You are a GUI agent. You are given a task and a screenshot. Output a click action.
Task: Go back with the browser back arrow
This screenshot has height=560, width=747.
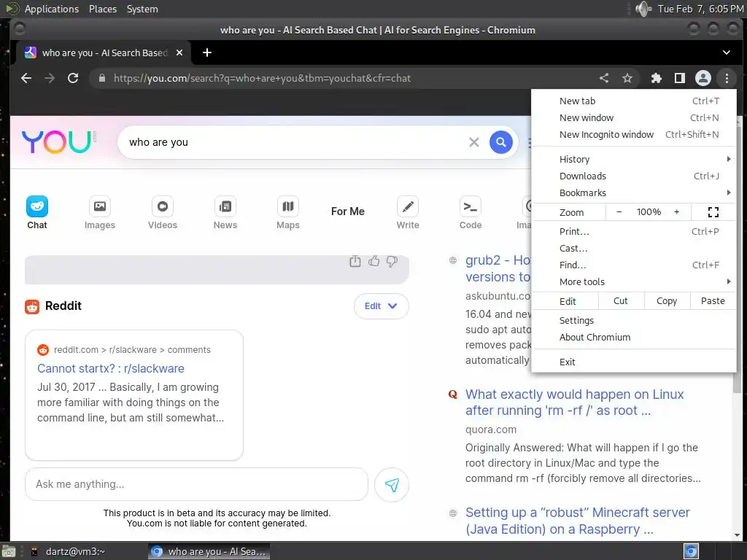(26, 78)
